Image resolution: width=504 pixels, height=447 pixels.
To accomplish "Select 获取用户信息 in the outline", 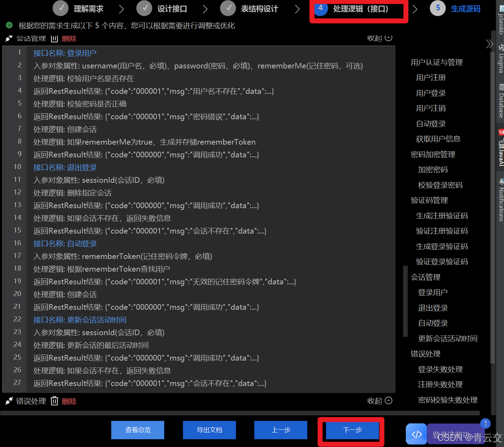I will pyautogui.click(x=438, y=139).
